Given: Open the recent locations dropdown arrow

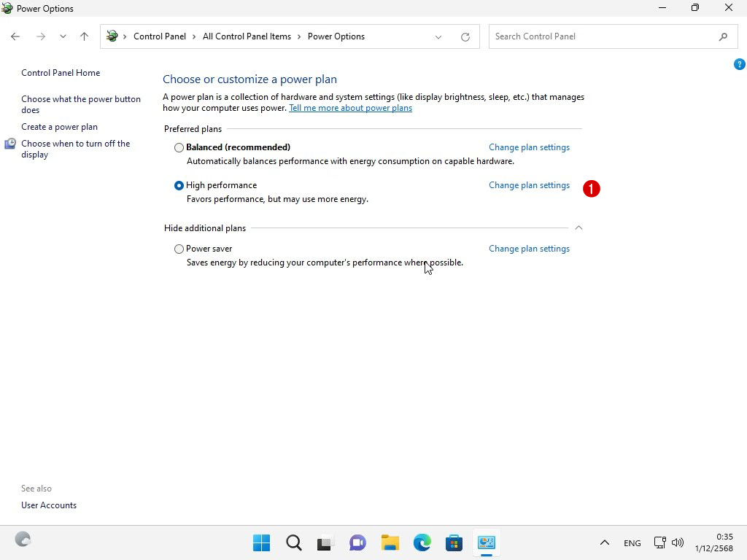Looking at the screenshot, I should click(63, 36).
